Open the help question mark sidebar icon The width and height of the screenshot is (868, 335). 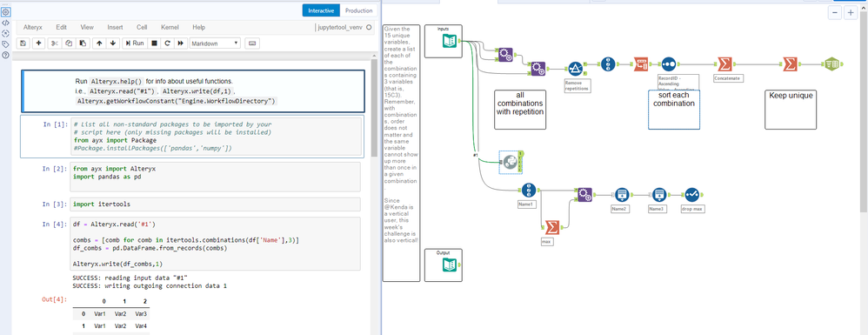[5, 55]
